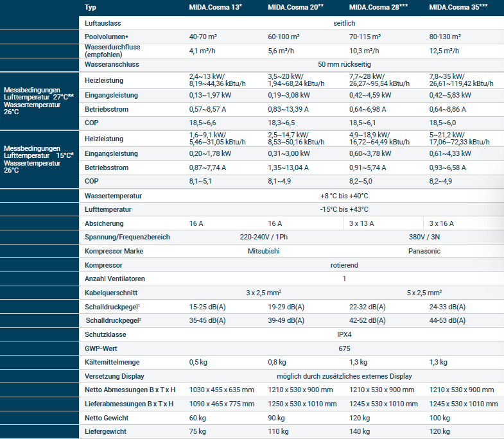This screenshot has height=439, width=504.
Task: Select the Poolvolumen value 40-70 m³
Action: [203, 37]
